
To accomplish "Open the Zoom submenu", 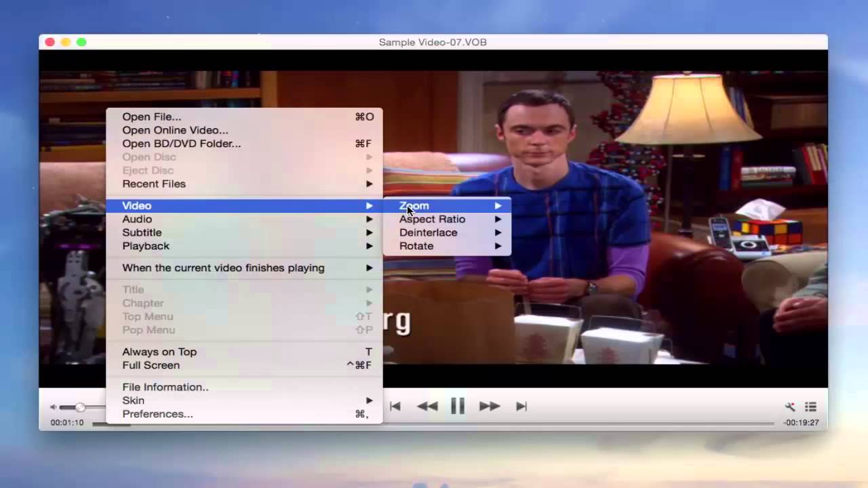I will (x=448, y=205).
